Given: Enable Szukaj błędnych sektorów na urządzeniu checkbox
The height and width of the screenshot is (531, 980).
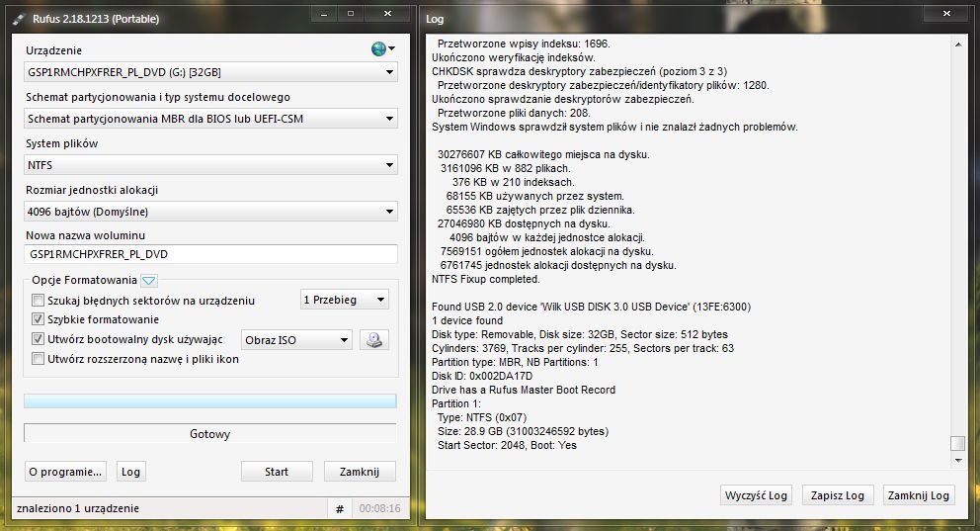Looking at the screenshot, I should pos(39,301).
